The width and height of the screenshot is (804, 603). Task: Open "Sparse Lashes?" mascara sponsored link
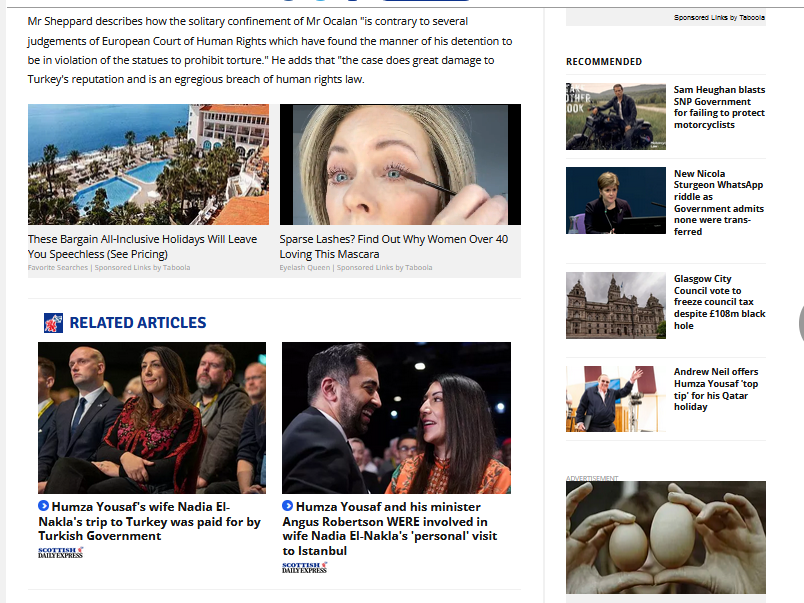tap(394, 247)
